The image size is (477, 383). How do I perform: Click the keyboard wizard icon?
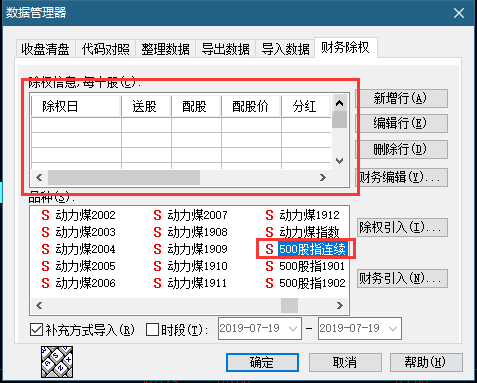57,362
